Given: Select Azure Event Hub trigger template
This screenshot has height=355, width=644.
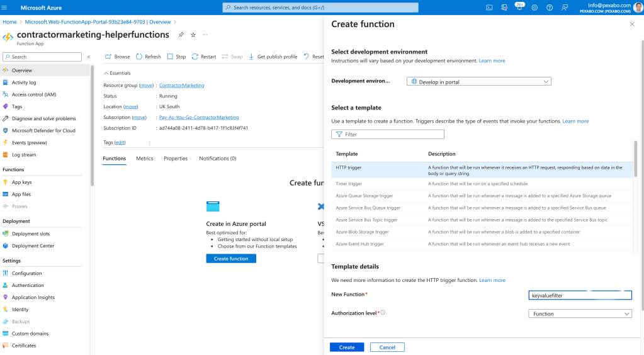Looking at the screenshot, I should pos(482,244).
